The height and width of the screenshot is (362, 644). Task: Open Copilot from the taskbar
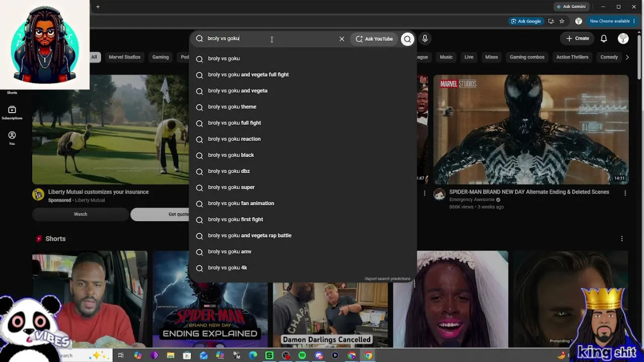click(137, 355)
